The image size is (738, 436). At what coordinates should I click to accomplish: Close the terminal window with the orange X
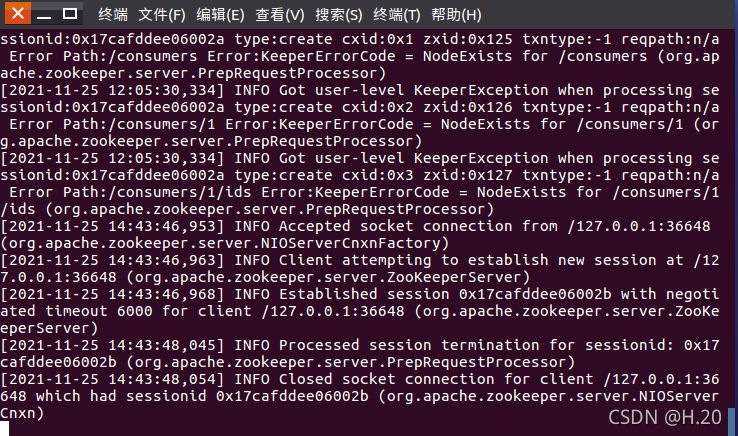pos(18,13)
